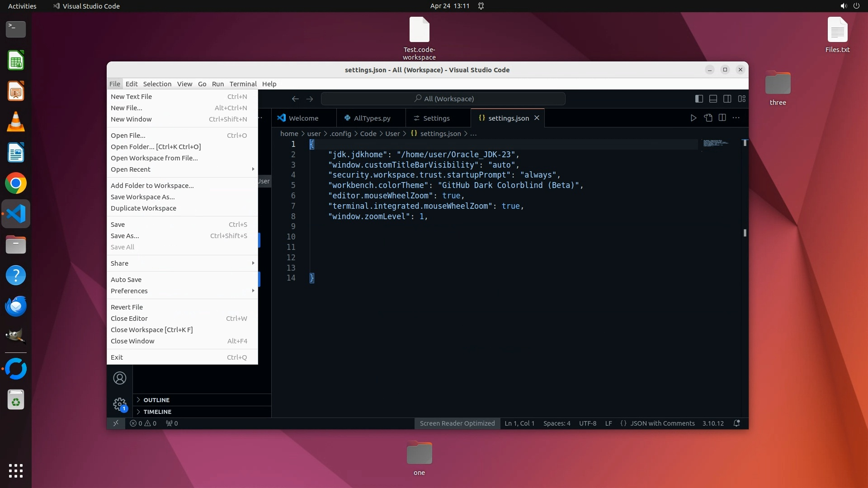
Task: Expand the TIMELINE section
Action: tap(157, 412)
